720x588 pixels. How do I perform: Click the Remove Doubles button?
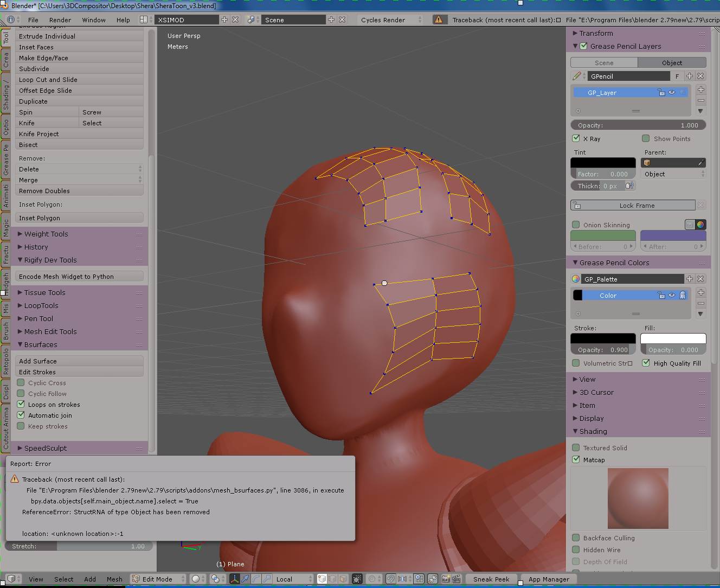[x=80, y=190]
